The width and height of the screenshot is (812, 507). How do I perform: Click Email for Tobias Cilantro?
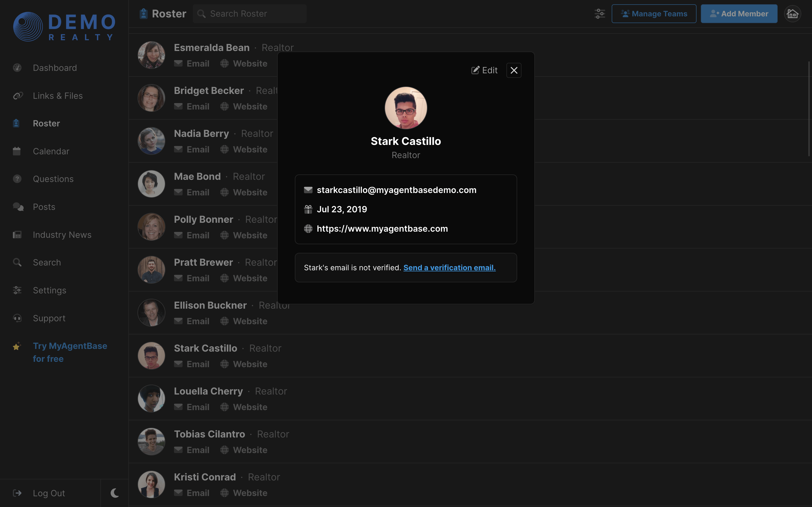[x=191, y=450]
